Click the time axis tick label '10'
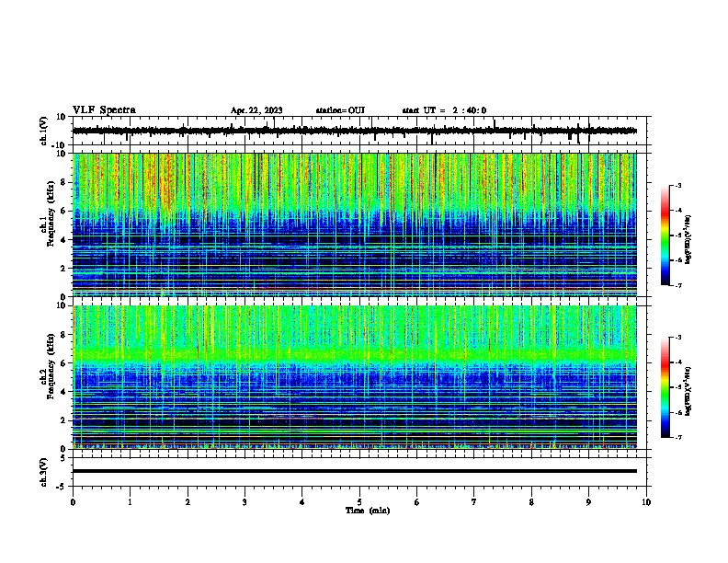The height and width of the screenshot is (563, 728). click(x=646, y=502)
